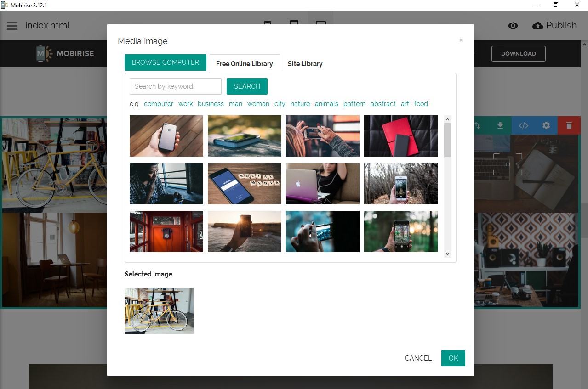Click CANCEL in the dialog
588x389 pixels.
click(418, 358)
